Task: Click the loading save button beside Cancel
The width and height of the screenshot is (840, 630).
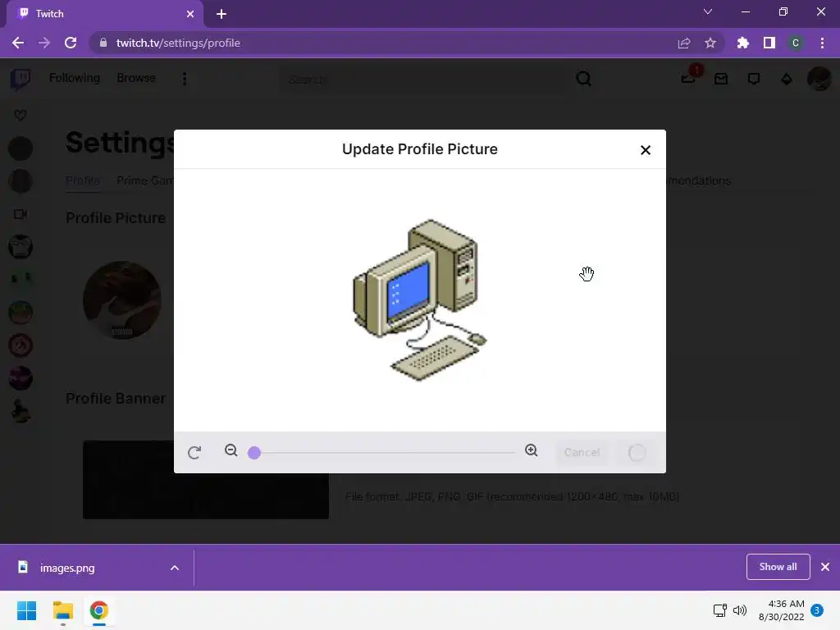Action: click(637, 453)
